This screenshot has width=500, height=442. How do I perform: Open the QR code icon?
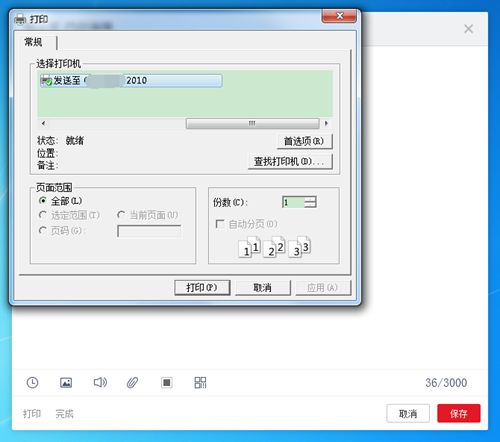200,382
